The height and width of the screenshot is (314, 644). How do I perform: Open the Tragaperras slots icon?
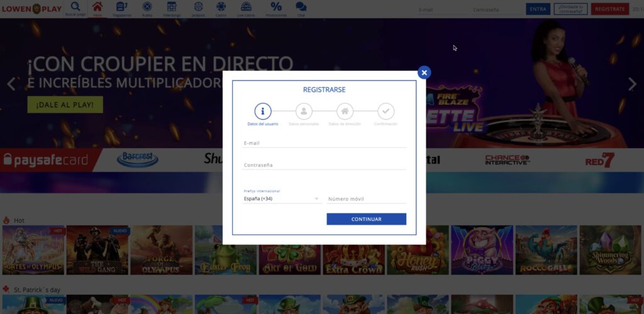pos(122,6)
